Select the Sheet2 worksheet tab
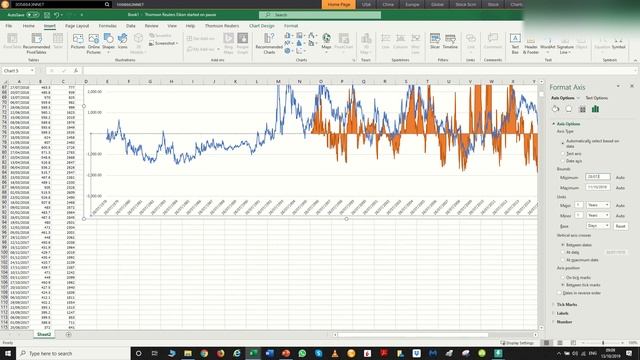Screen dimensions: 640x360 tap(44, 334)
